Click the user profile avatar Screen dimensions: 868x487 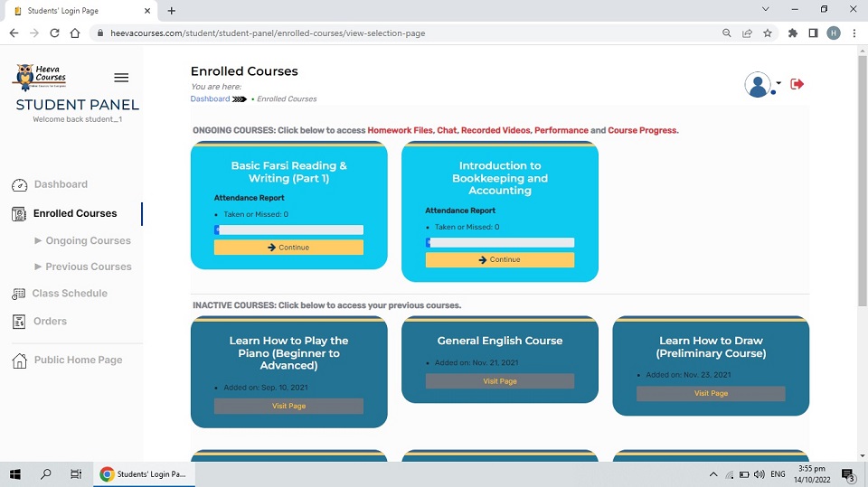click(x=758, y=85)
